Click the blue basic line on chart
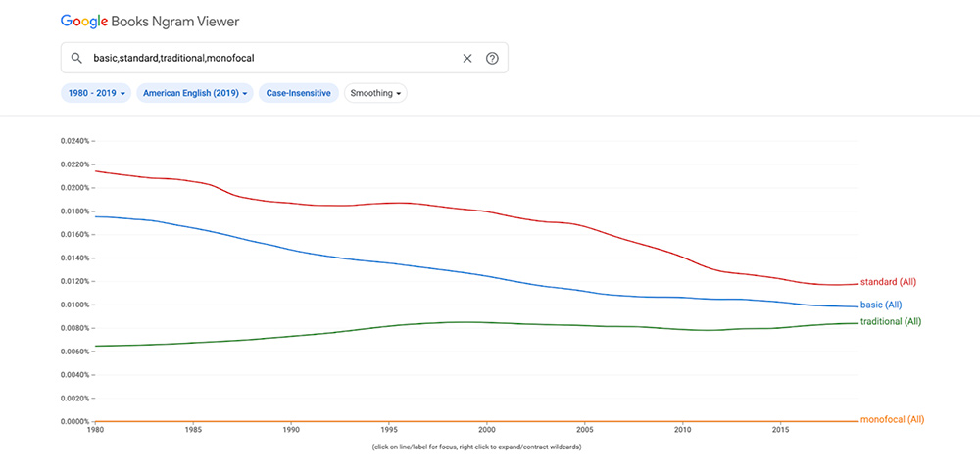The image size is (980, 470). click(x=392, y=263)
